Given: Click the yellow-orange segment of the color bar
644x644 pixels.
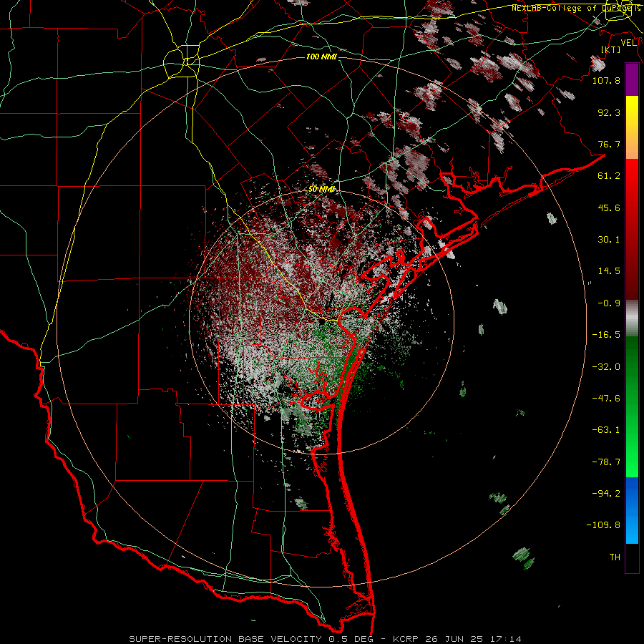Looking at the screenshot, I should point(632,127).
